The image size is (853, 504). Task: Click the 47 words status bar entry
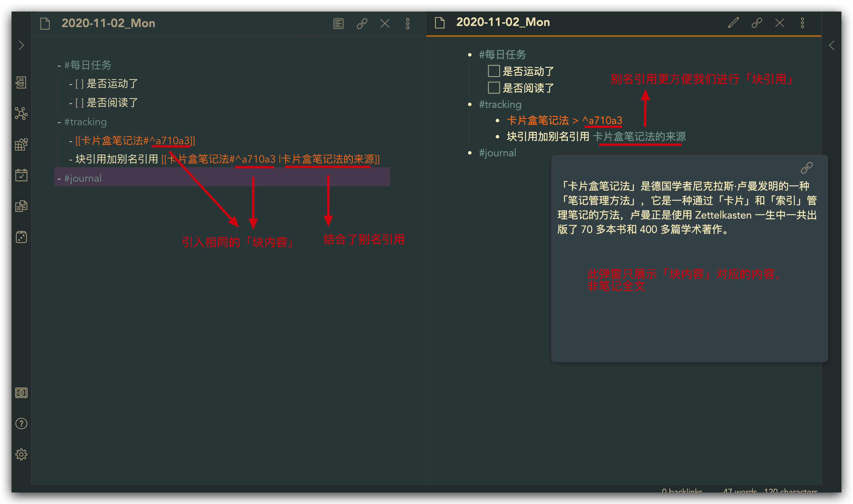click(x=740, y=491)
